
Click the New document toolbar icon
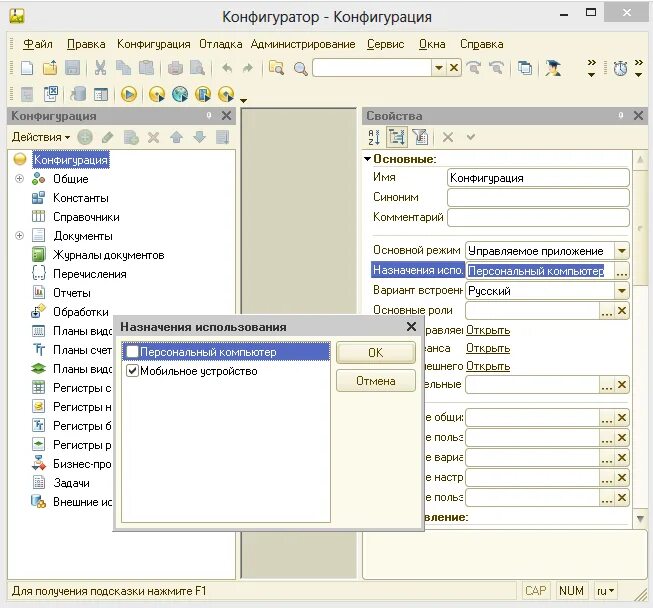(27, 67)
